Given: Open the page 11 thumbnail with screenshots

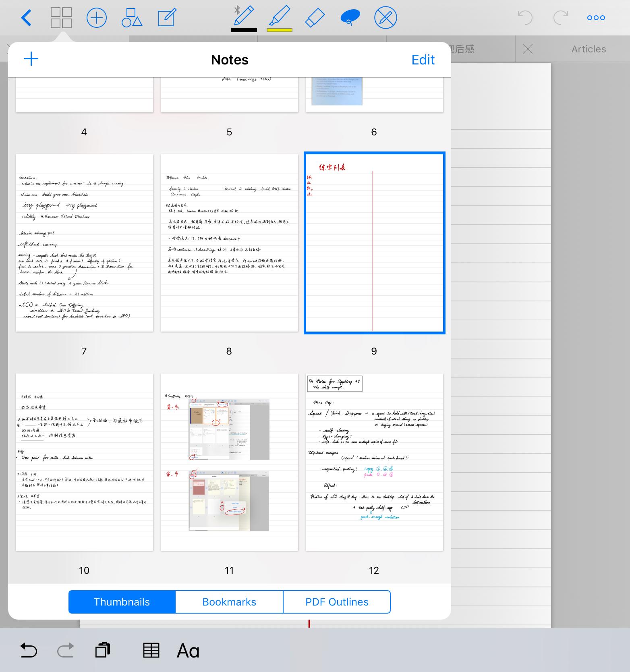Looking at the screenshot, I should point(230,462).
